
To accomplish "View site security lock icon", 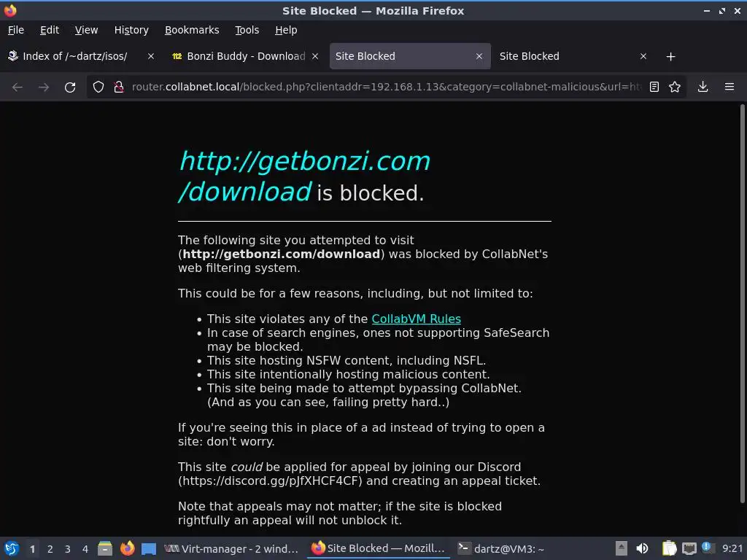I will [119, 87].
